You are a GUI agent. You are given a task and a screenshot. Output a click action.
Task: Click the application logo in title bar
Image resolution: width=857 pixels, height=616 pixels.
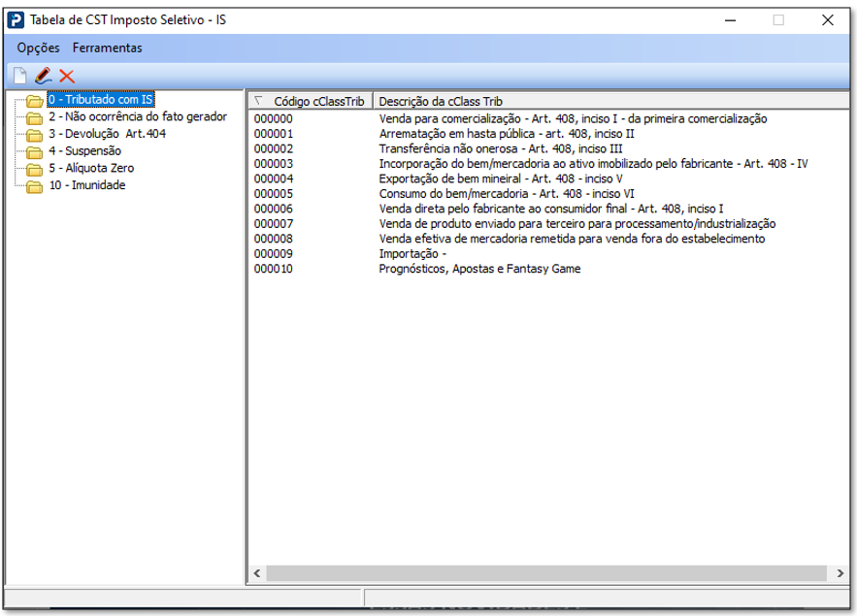pos(16,19)
